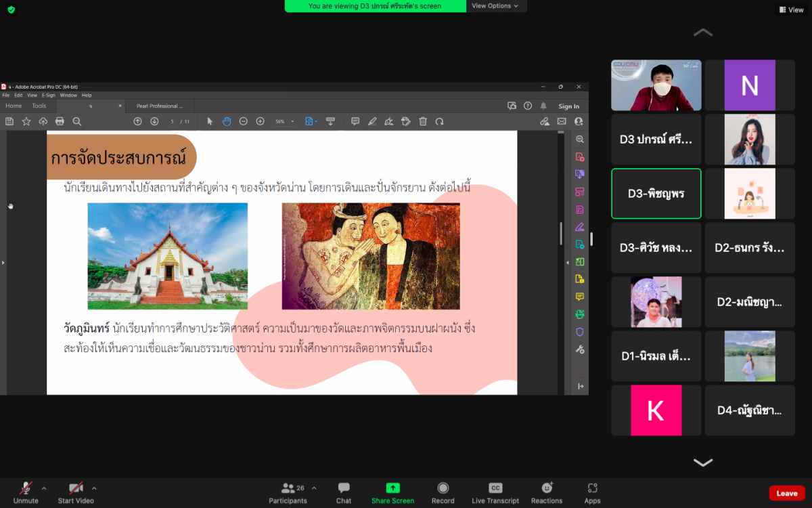Image resolution: width=812 pixels, height=508 pixels.
Task: Start recording with the Record button
Action: pyautogui.click(x=443, y=493)
